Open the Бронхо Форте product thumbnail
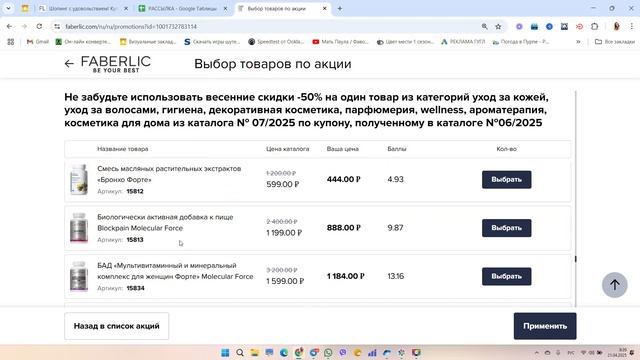The image size is (640, 360). [79, 180]
